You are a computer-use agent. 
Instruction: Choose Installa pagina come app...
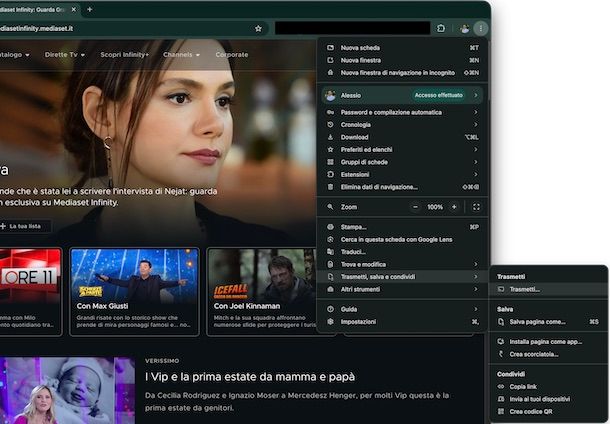(548, 342)
